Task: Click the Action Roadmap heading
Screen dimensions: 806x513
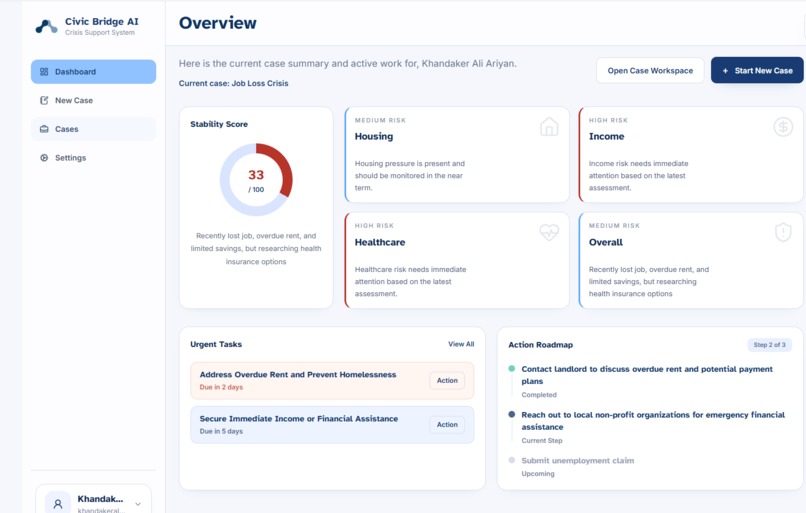Action: (x=540, y=345)
